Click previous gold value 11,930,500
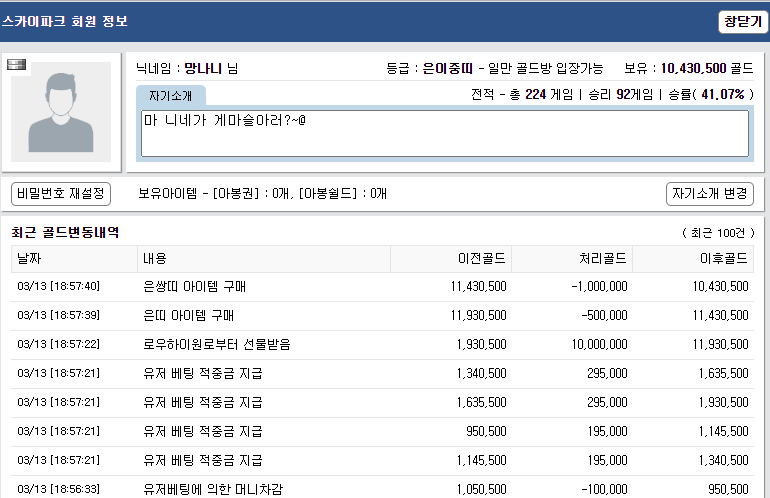Screen dimensions: 770x498 (x=479, y=315)
